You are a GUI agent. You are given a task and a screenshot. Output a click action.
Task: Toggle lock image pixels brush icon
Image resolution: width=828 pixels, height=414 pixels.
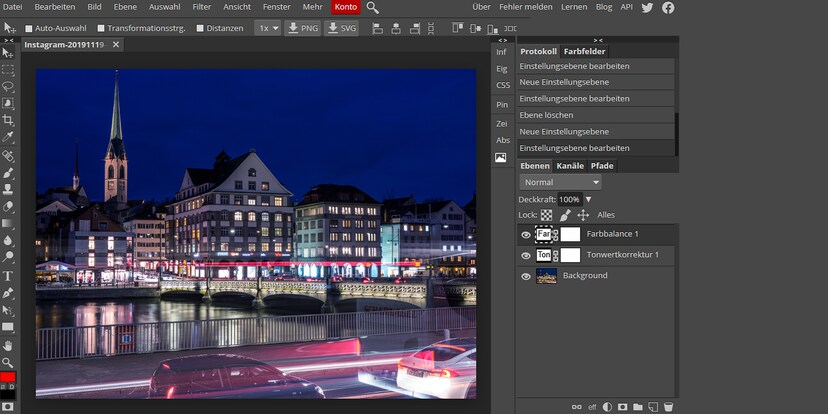(x=565, y=215)
